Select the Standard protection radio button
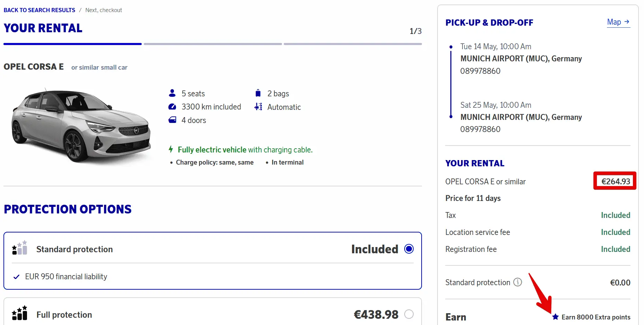This screenshot has width=644, height=325. point(409,249)
